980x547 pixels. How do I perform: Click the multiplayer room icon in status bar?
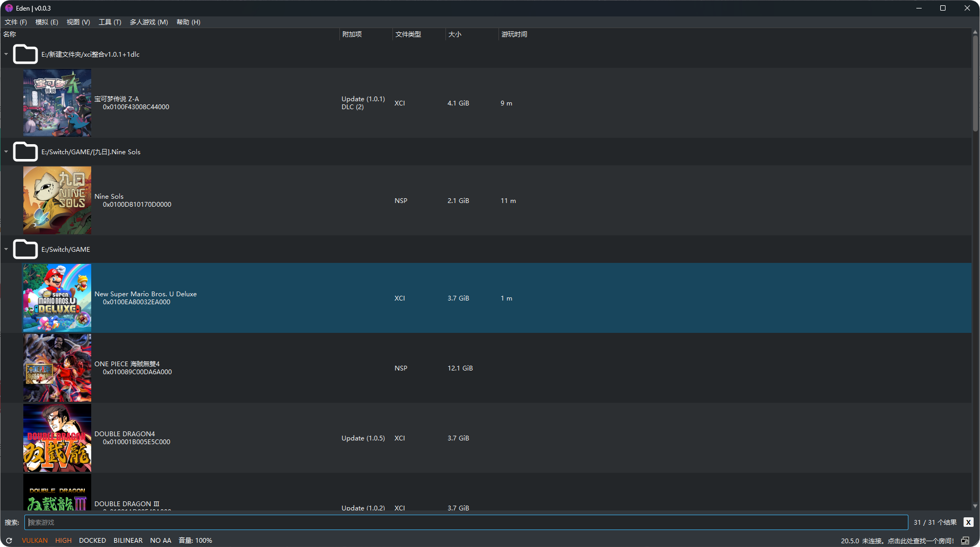[965, 541]
